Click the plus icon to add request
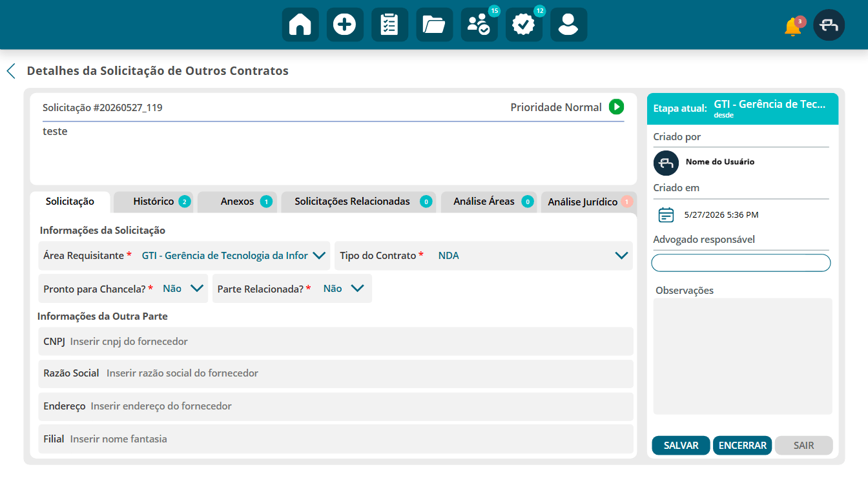The width and height of the screenshot is (868, 487). coord(345,25)
